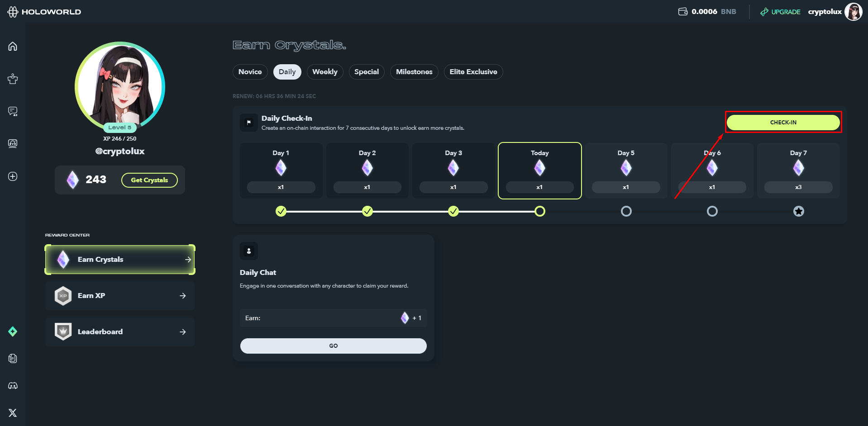The image size is (868, 426).
Task: Click the Daily Check-In flag icon
Action: [249, 123]
